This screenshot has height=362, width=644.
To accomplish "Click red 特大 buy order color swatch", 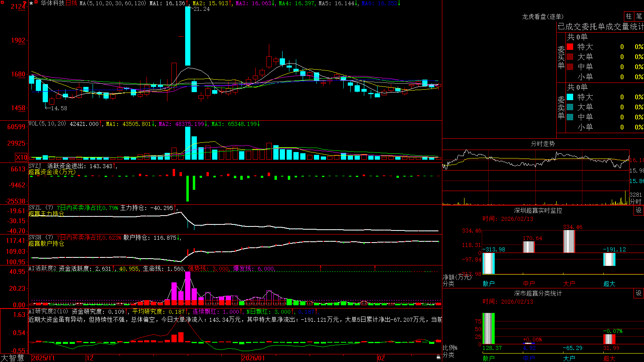I will pos(570,47).
